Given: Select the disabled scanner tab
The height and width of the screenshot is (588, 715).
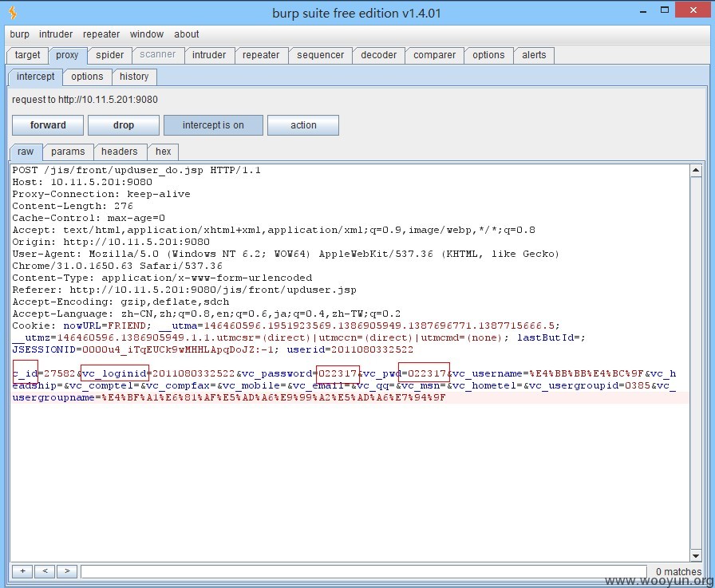Looking at the screenshot, I should coord(158,55).
